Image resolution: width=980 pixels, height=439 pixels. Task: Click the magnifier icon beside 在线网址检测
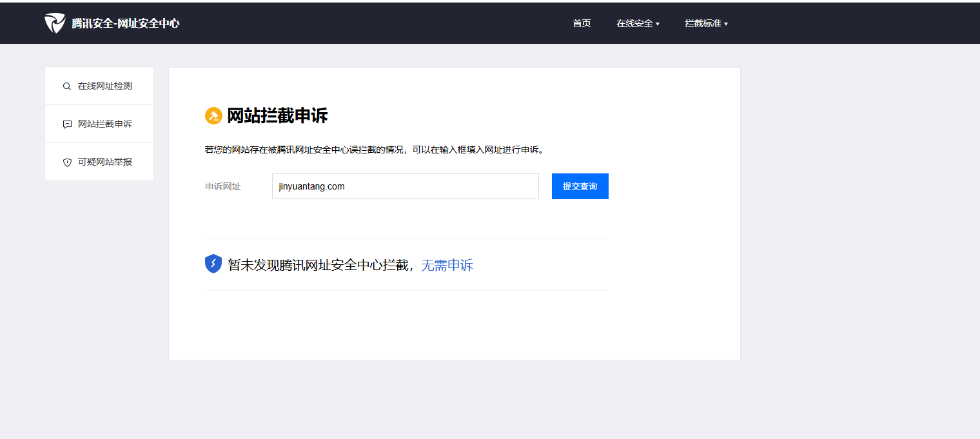[x=67, y=86]
